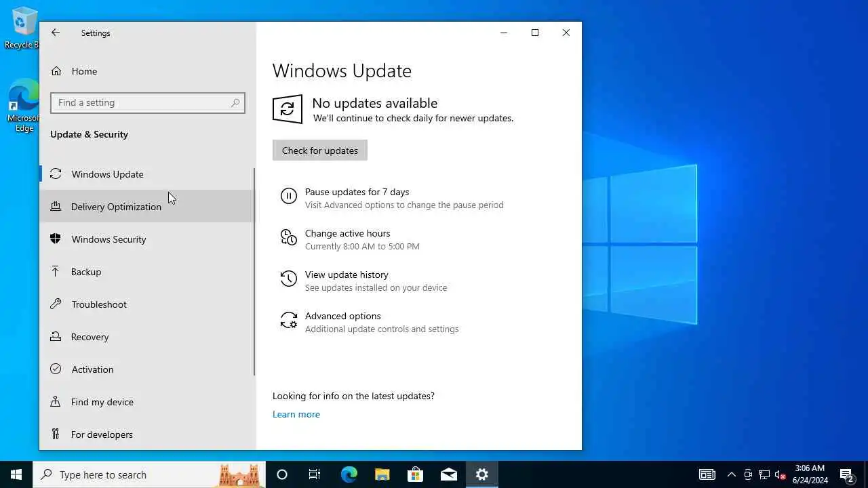This screenshot has height=488, width=868.
Task: Click the Home icon in Settings sidebar
Action: [56, 71]
